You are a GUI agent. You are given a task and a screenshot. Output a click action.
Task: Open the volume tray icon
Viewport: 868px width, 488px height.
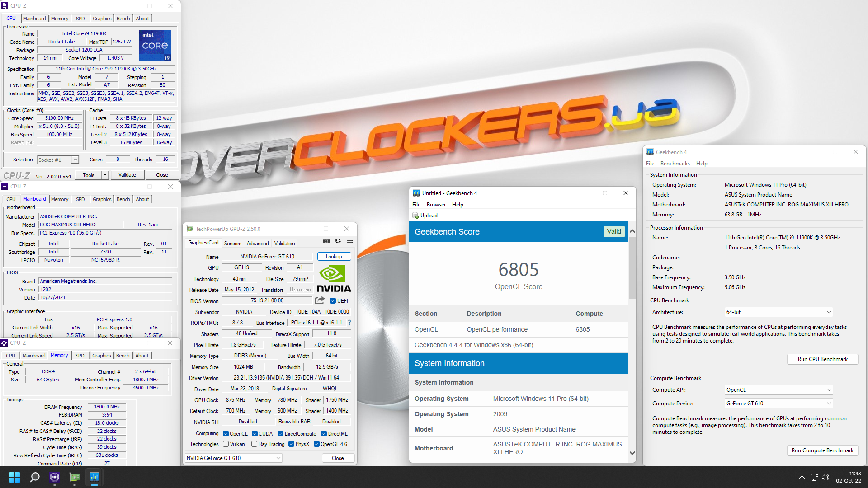point(826,477)
